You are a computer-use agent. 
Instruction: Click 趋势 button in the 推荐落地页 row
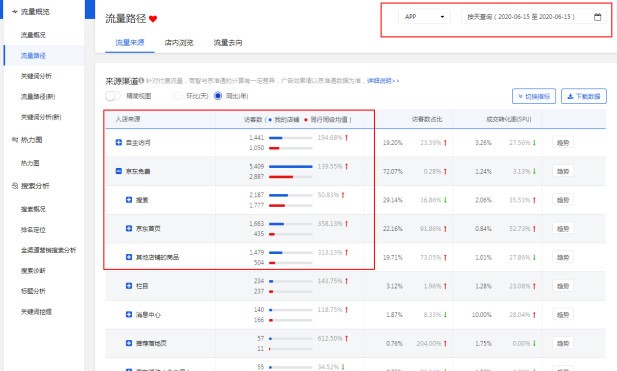click(x=563, y=343)
